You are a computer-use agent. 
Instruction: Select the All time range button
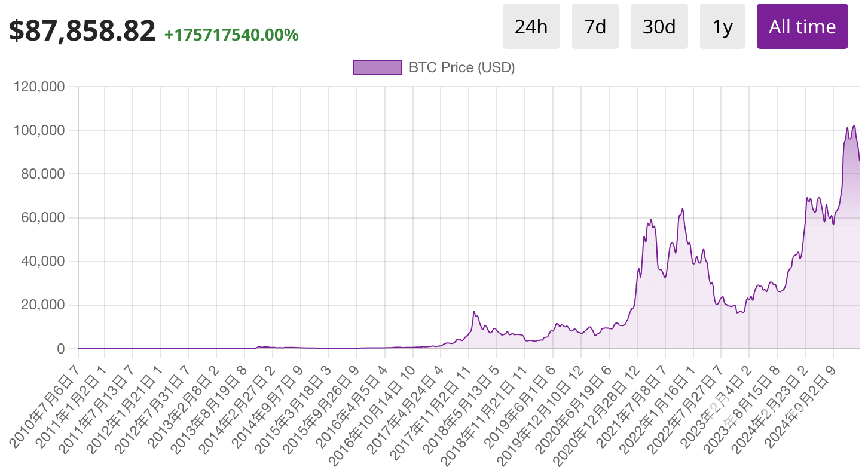click(802, 26)
